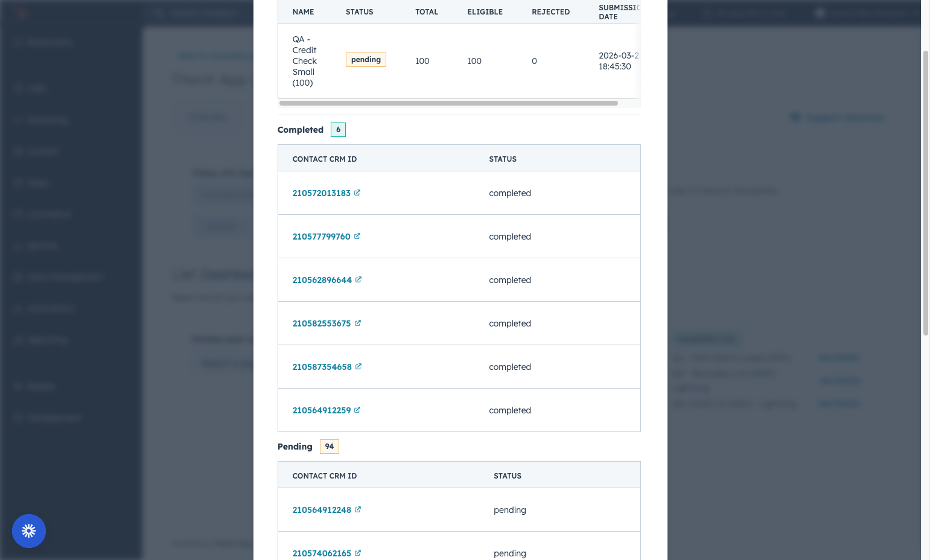Image resolution: width=930 pixels, height=560 pixels.
Task: Click the ELIGIBLE column header
Action: click(485, 12)
